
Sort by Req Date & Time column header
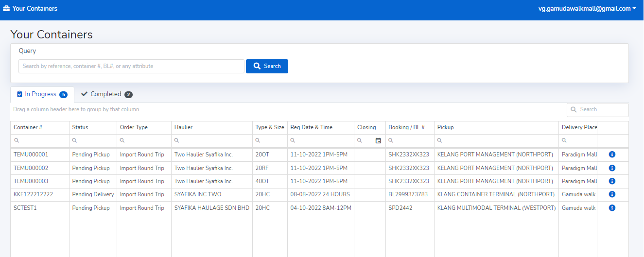(x=312, y=127)
